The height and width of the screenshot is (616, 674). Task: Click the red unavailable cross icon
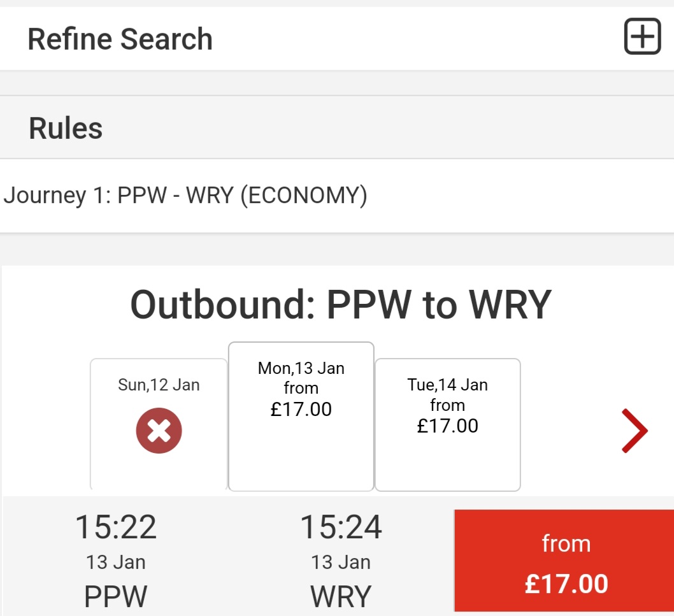point(159,430)
